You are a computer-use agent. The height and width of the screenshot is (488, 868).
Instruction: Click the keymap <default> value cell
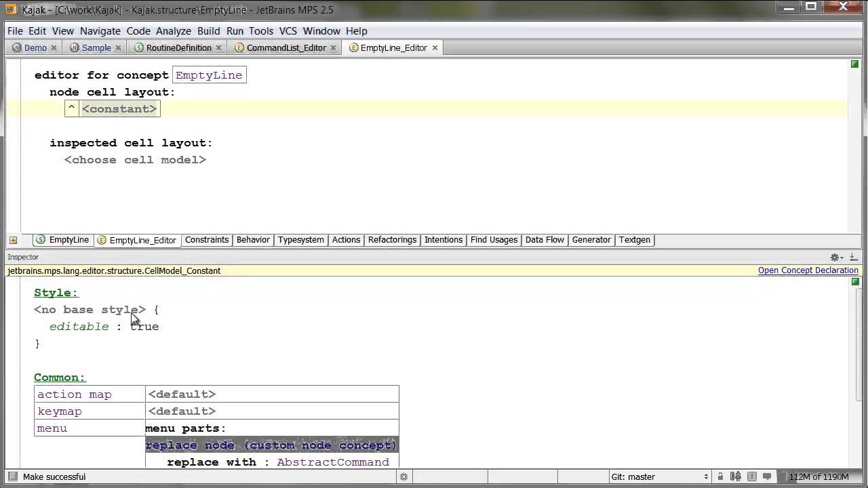click(x=272, y=411)
